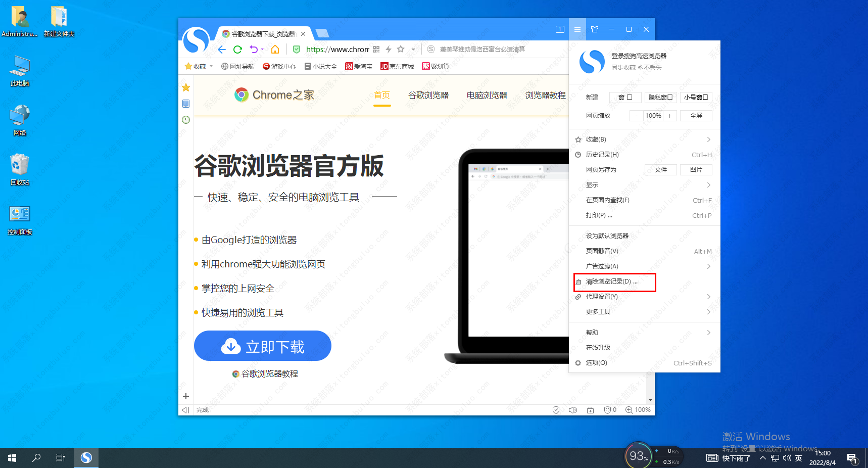Select the 首页 navigation tab
Screen dimensions: 868x468
[382, 95]
